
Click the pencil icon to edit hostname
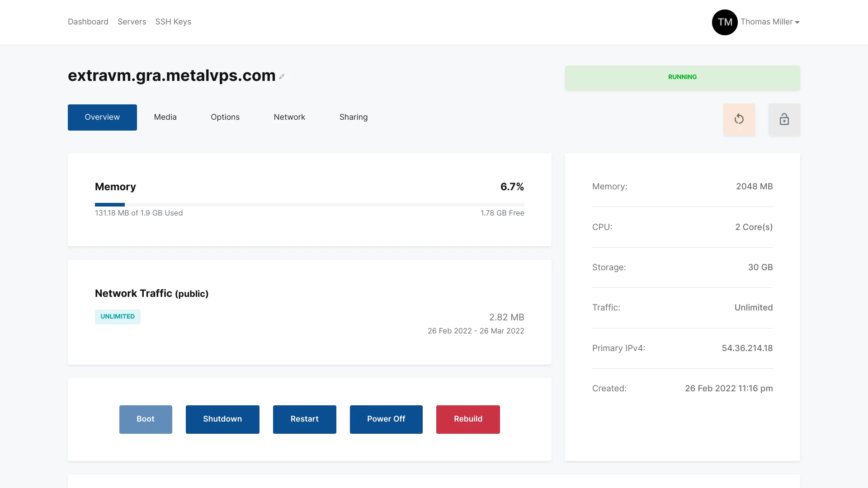tap(282, 77)
